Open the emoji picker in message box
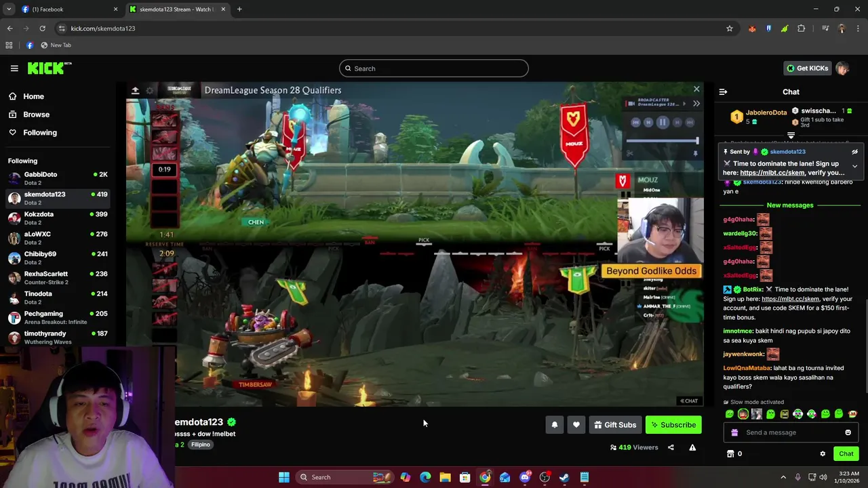This screenshot has width=868, height=488. 848,432
